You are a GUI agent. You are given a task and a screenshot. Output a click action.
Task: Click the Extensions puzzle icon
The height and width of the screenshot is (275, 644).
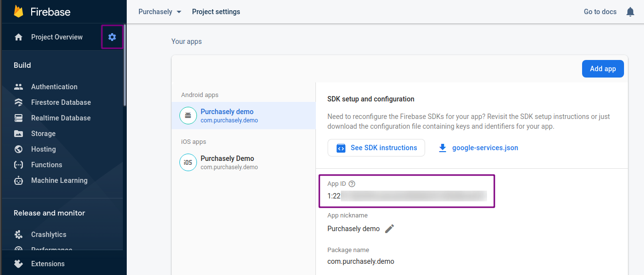pyautogui.click(x=19, y=264)
